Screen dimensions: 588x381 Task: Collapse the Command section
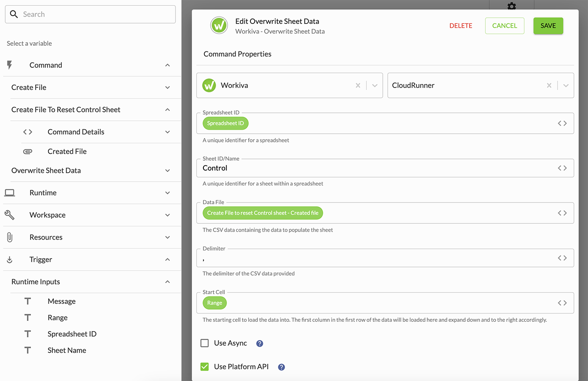click(168, 65)
